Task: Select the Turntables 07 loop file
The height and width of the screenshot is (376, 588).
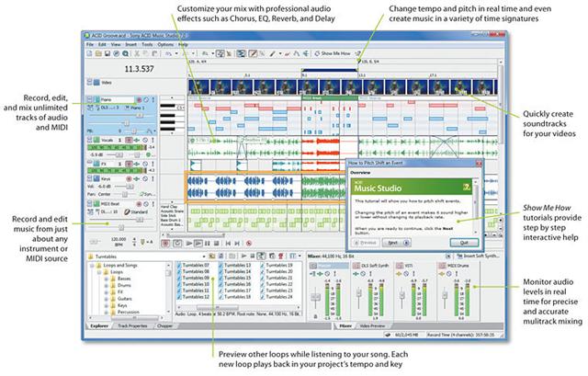Action: [x=193, y=266]
